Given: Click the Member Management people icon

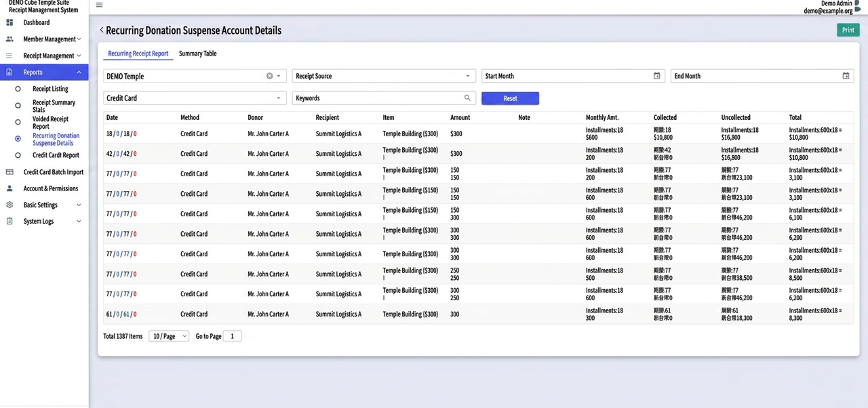Looking at the screenshot, I should tap(9, 39).
